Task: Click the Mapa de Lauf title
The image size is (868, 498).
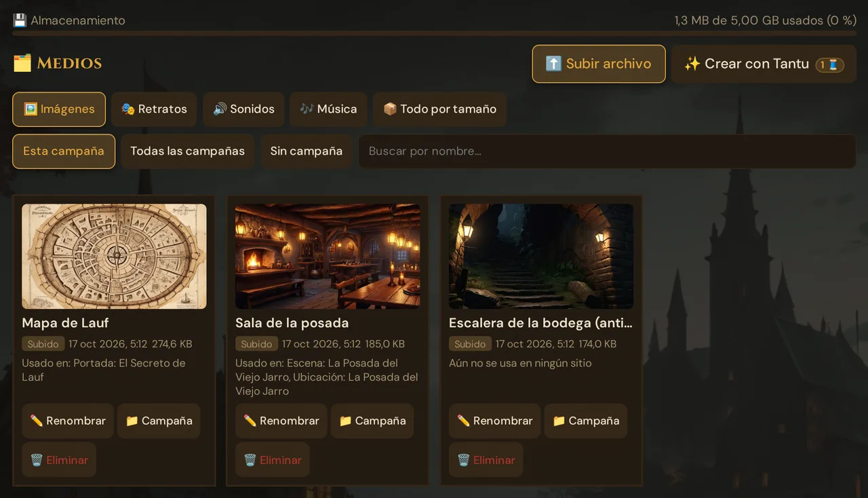Action: tap(65, 323)
